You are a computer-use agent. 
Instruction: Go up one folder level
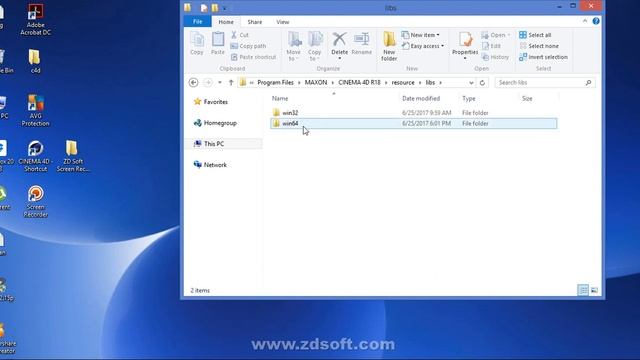click(x=231, y=82)
